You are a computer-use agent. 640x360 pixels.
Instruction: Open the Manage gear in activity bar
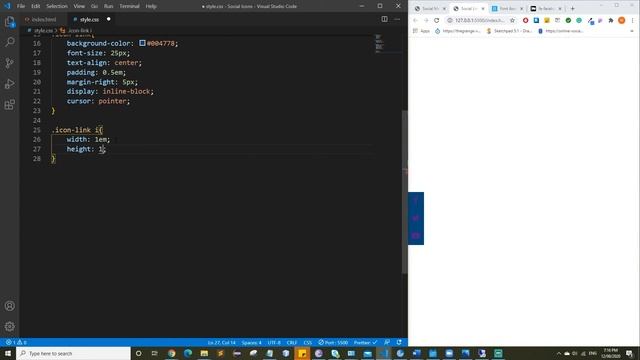[x=10, y=326]
